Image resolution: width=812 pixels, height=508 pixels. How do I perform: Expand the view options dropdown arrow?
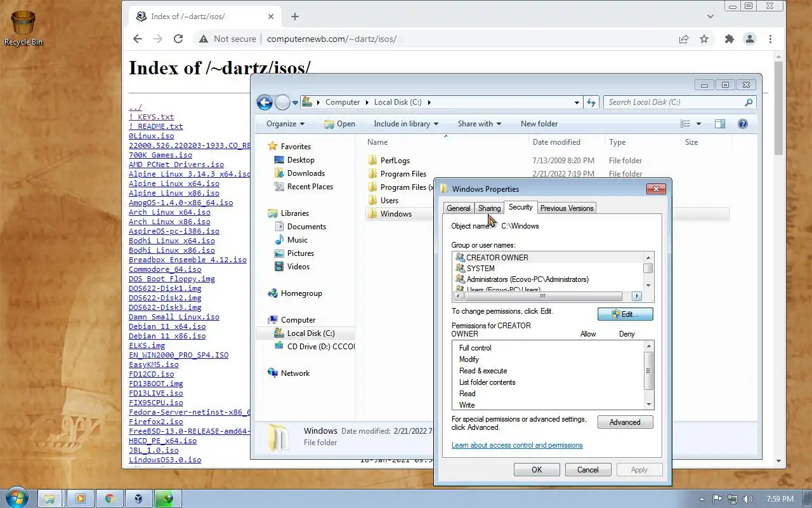(699, 124)
